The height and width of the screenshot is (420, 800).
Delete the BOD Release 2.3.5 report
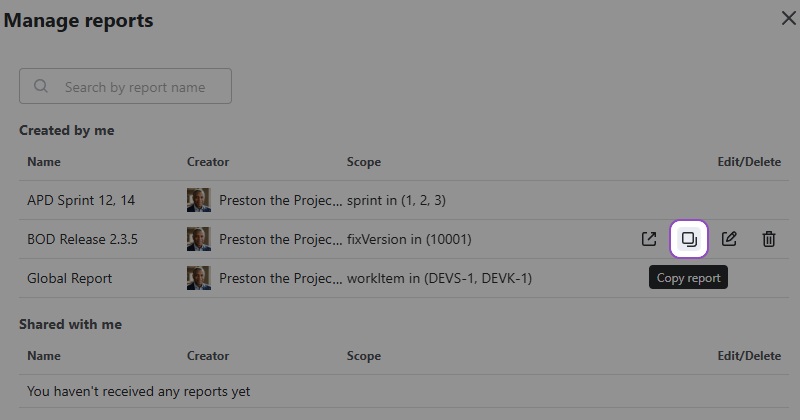tap(768, 239)
